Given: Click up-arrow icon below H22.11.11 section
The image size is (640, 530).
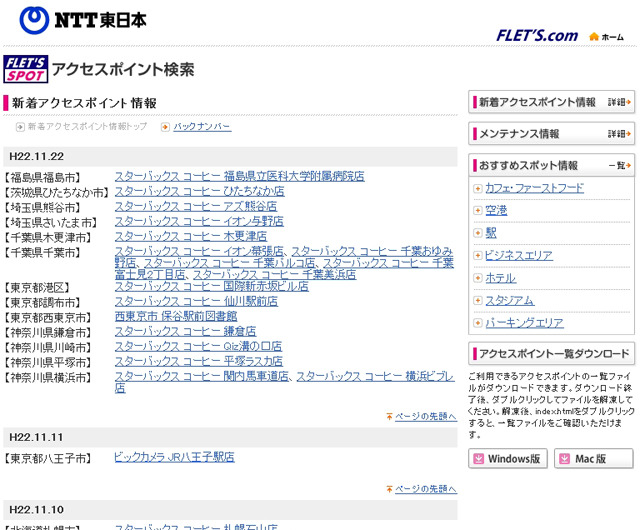Looking at the screenshot, I should point(389,489).
